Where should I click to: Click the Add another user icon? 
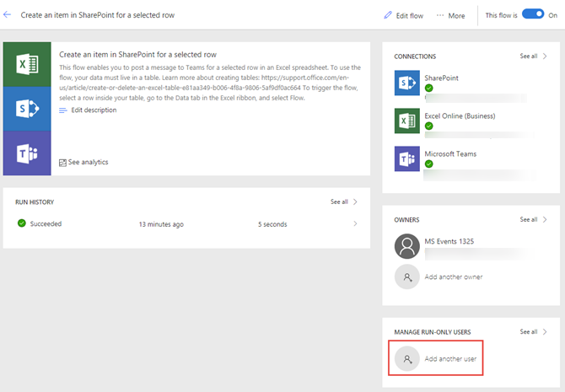[407, 359]
